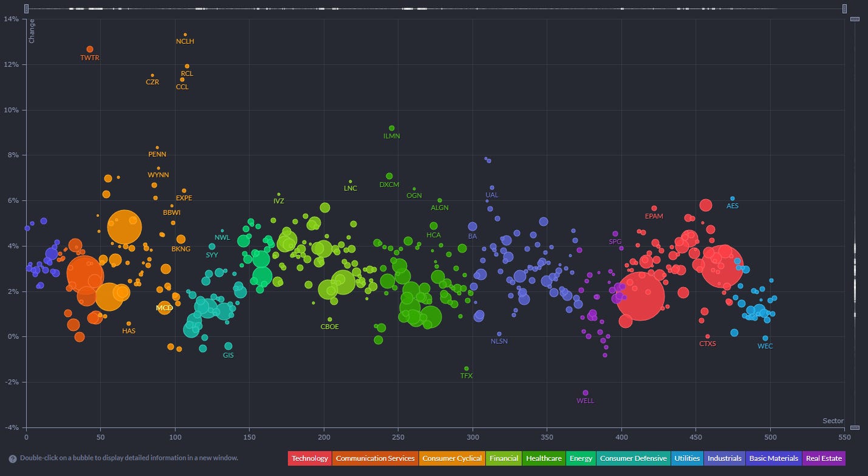Screen dimensions: 868x476
Task: Click the DXCM bubble
Action: pyautogui.click(x=389, y=176)
